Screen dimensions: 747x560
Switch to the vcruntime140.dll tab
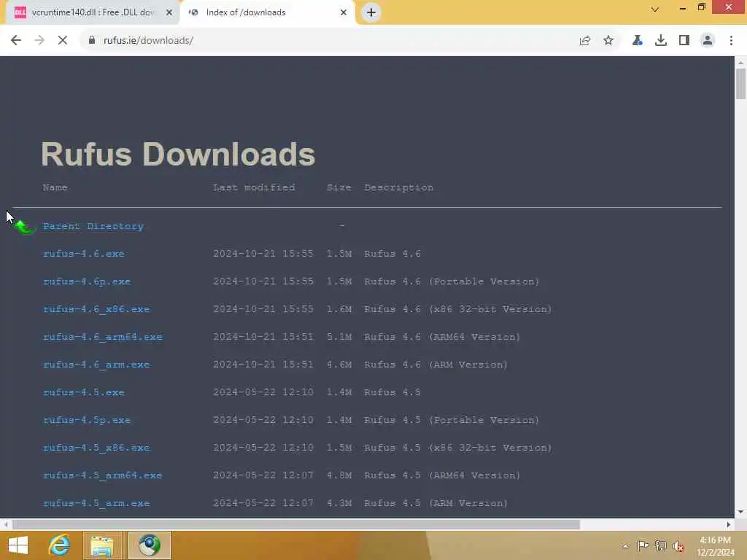coord(93,12)
